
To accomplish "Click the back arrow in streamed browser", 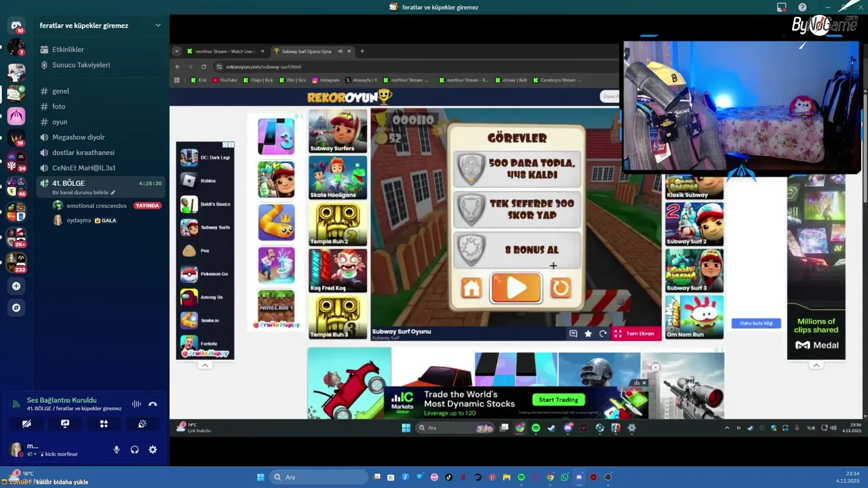I will [x=178, y=66].
